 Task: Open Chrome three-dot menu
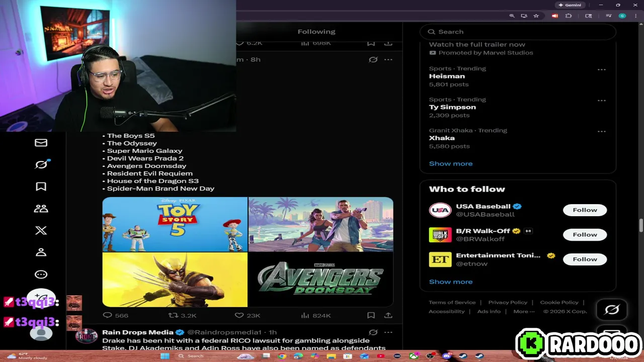coord(636,16)
